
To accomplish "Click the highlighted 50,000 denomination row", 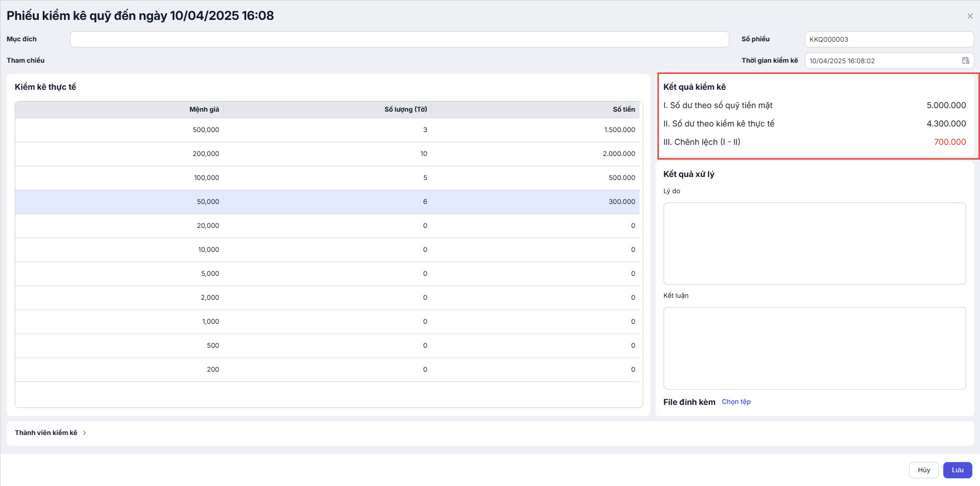I will point(327,202).
